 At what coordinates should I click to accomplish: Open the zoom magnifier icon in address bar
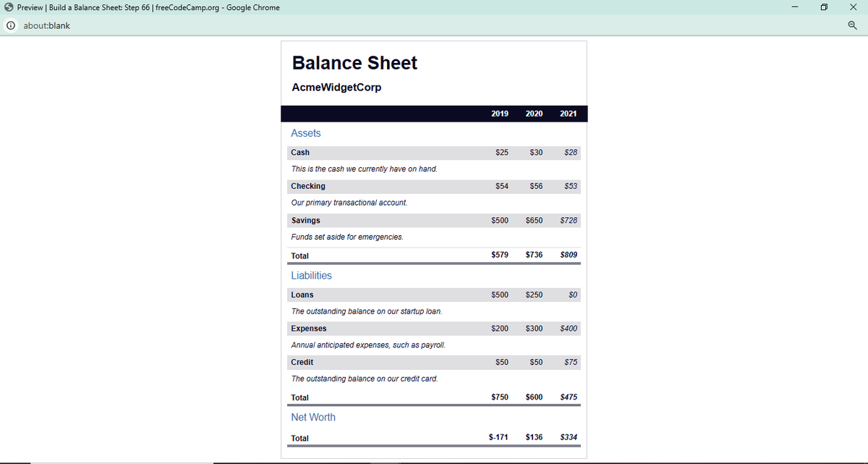pyautogui.click(x=852, y=25)
